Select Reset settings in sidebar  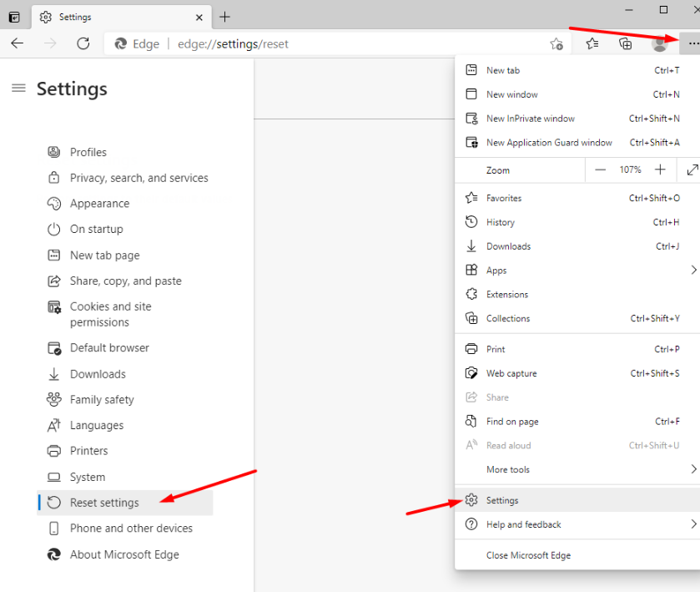[125, 503]
